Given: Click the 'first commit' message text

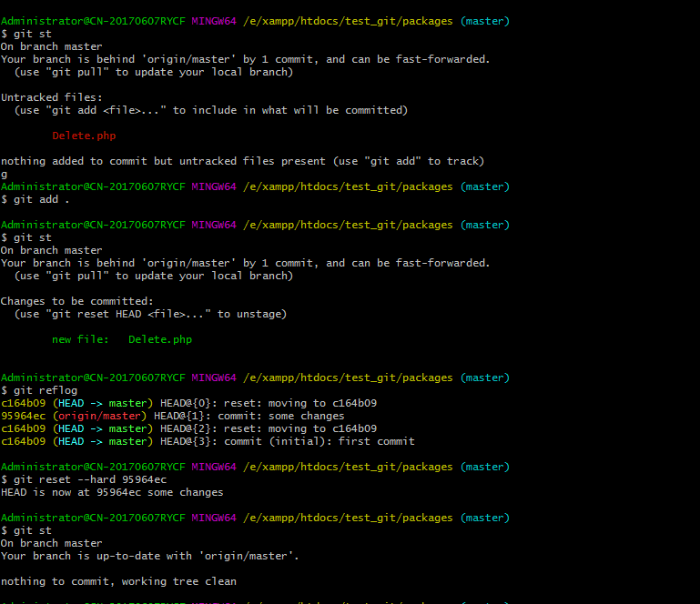Looking at the screenshot, I should tap(376, 441).
